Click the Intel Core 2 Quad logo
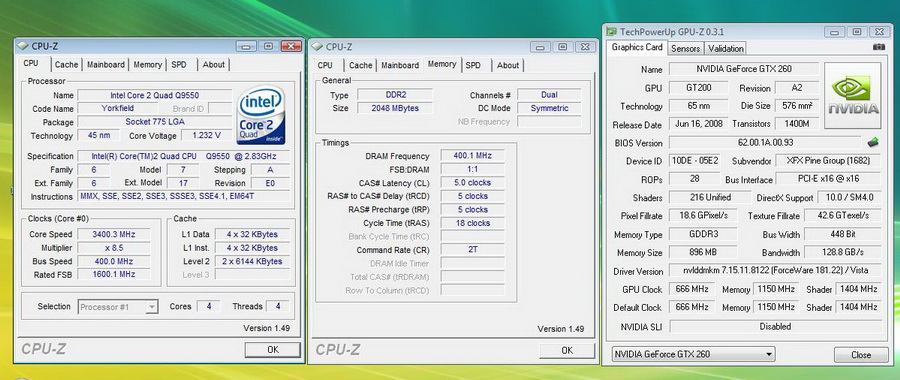900x380 pixels. tap(261, 115)
